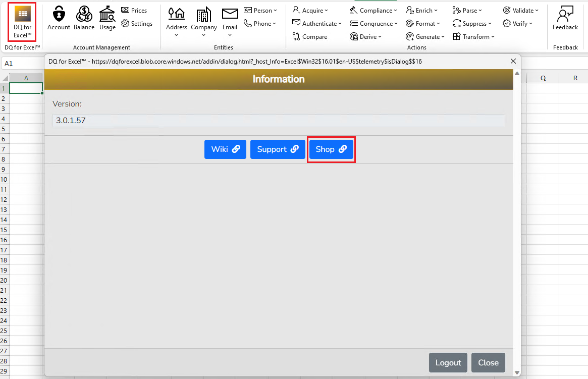Select cell A1 in the worksheet
Screen dimensions: 588x379
(26, 88)
